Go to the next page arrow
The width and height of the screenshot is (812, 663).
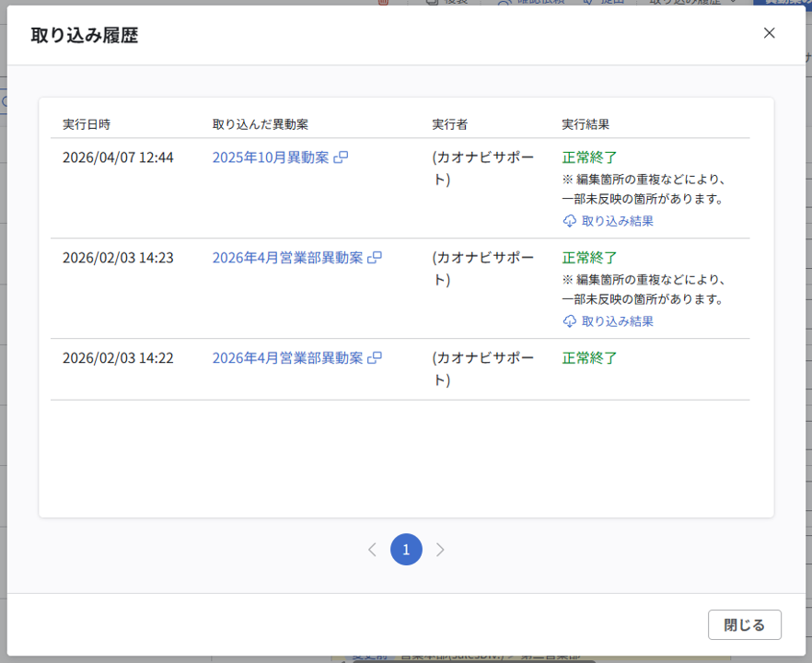coord(440,550)
